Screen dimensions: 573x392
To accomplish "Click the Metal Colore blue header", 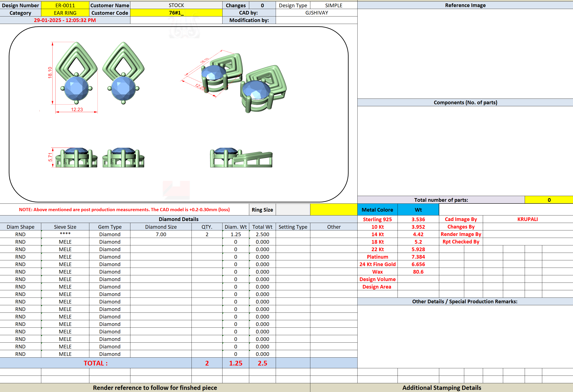I will click(x=377, y=209).
